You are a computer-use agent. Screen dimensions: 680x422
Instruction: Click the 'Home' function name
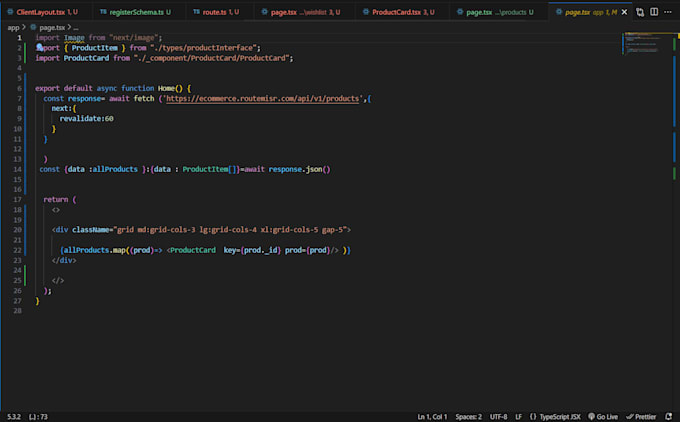tap(166, 88)
